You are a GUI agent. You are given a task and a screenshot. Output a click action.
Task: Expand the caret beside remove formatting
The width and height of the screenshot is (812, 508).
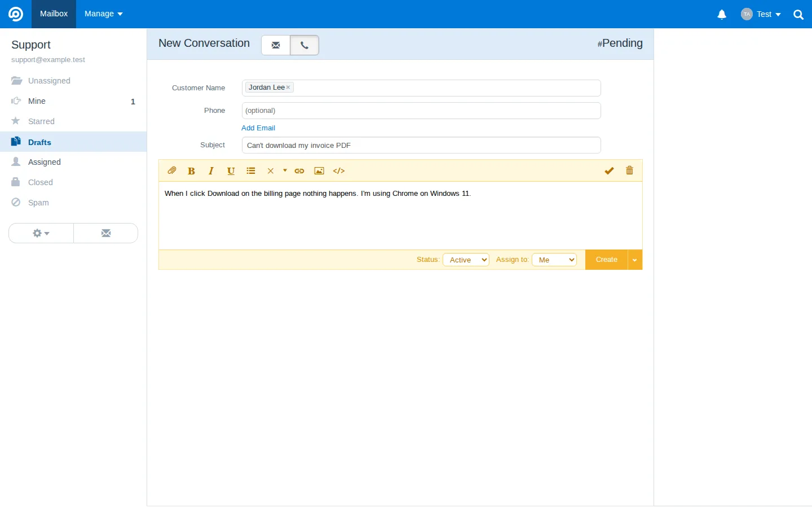(x=285, y=170)
